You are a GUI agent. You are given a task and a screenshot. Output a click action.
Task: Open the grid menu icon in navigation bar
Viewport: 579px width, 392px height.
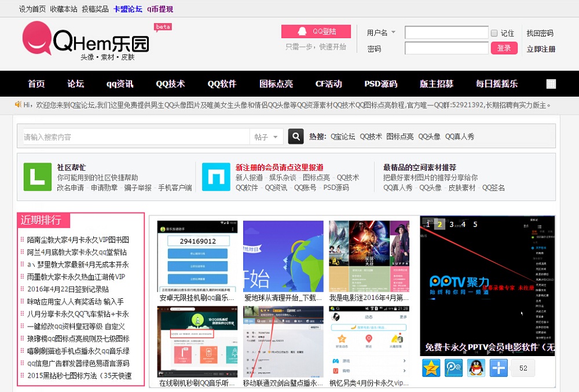[551, 84]
